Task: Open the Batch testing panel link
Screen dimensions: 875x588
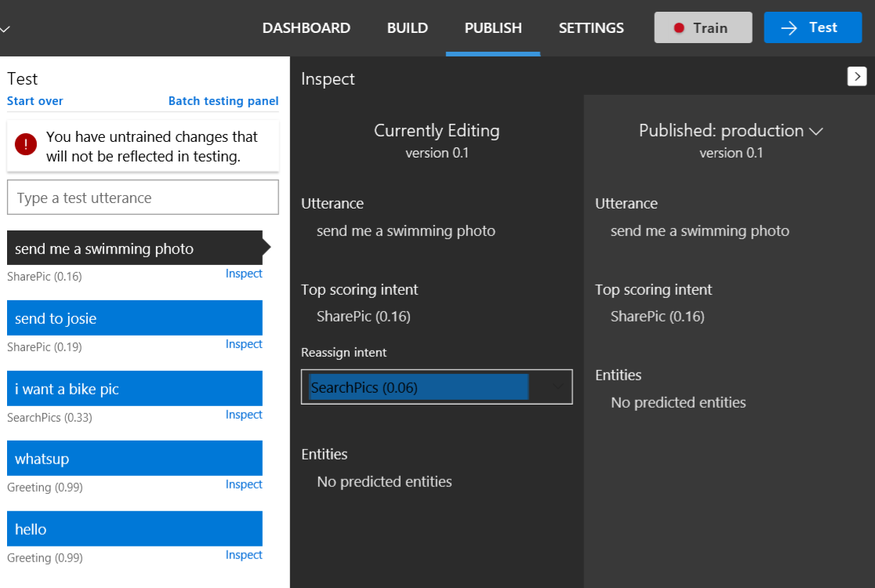Action: click(x=223, y=101)
